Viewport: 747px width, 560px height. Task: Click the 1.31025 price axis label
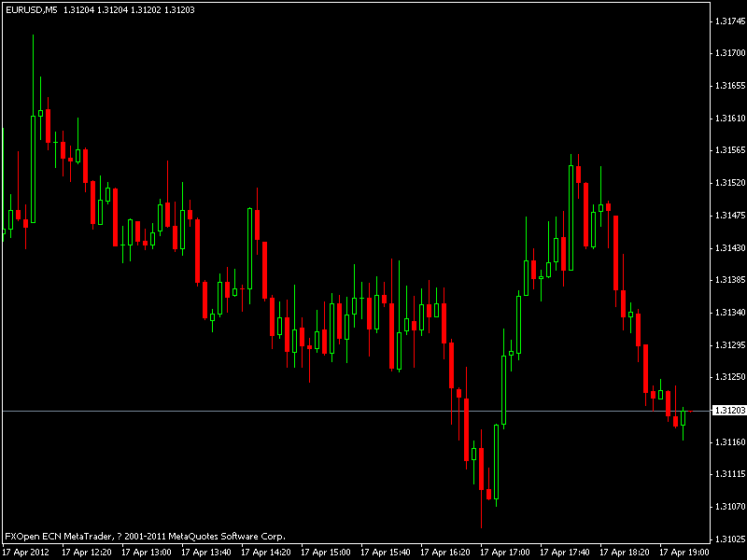pyautogui.click(x=728, y=539)
